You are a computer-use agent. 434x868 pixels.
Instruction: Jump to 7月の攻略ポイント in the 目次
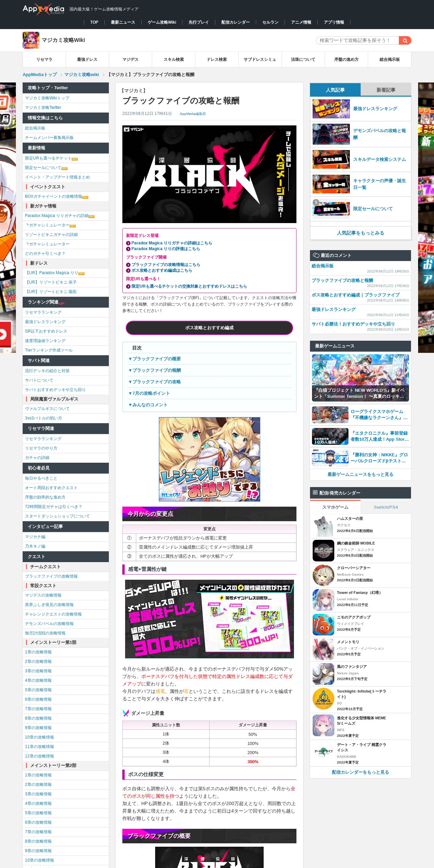tap(149, 393)
